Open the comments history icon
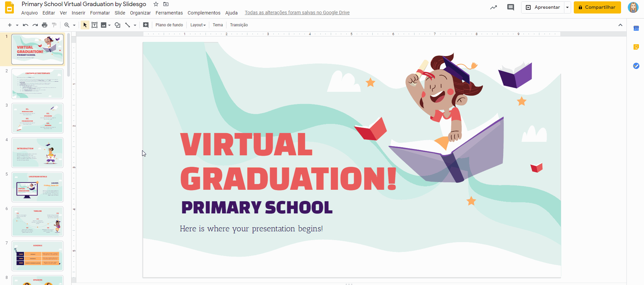 (x=511, y=7)
